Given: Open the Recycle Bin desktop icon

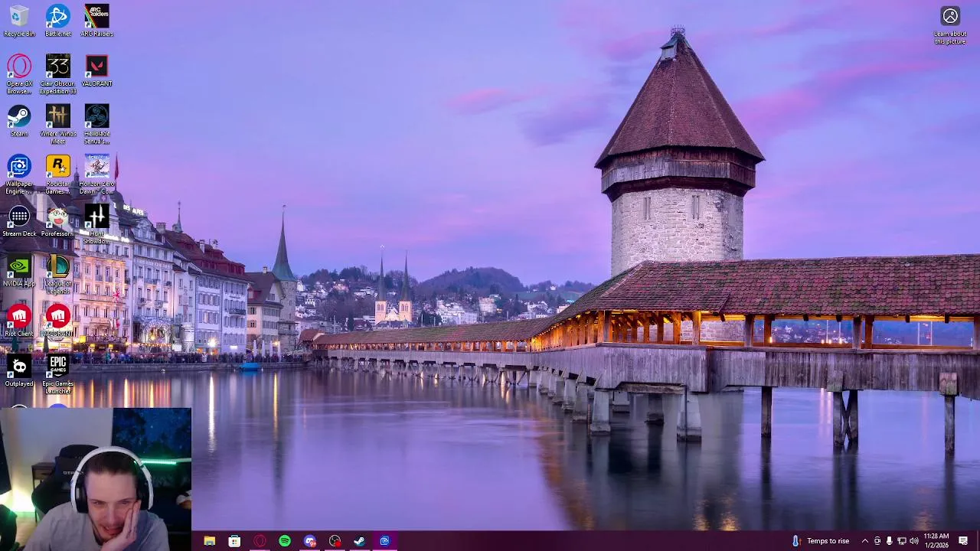Looking at the screenshot, I should (19, 21).
